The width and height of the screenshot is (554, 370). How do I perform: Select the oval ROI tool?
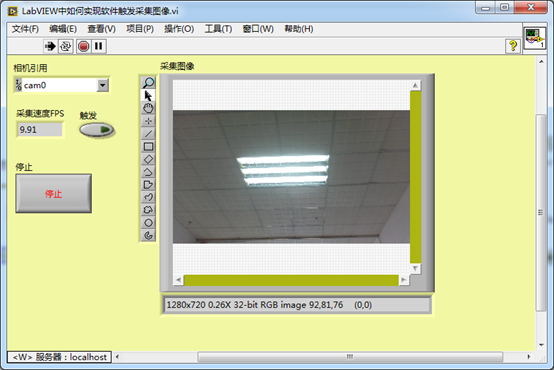pos(148,223)
